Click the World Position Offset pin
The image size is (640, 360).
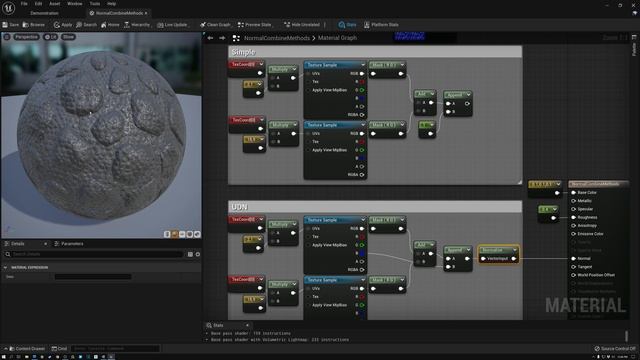573,275
